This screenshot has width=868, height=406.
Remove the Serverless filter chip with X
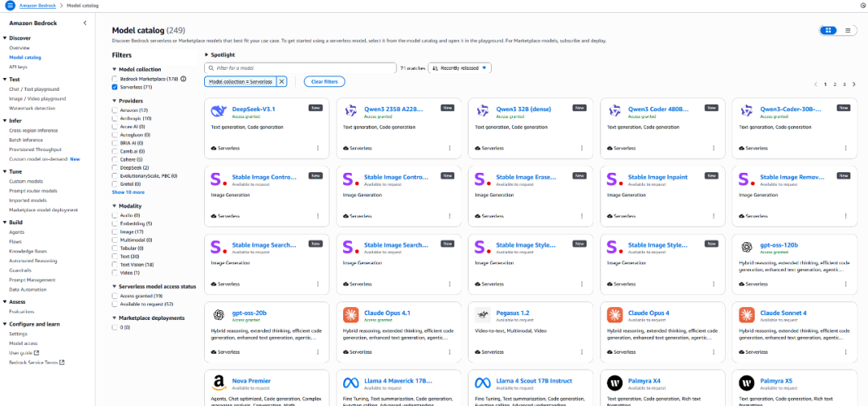(x=281, y=81)
